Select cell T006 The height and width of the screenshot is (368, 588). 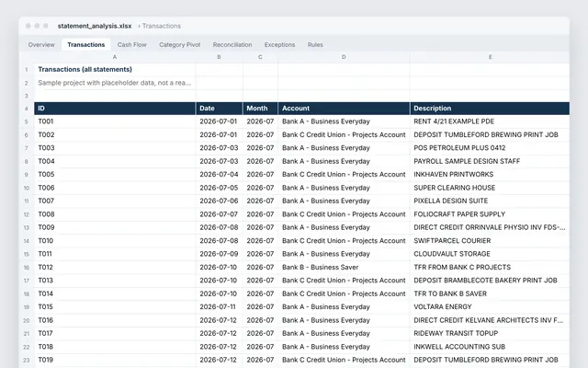114,188
